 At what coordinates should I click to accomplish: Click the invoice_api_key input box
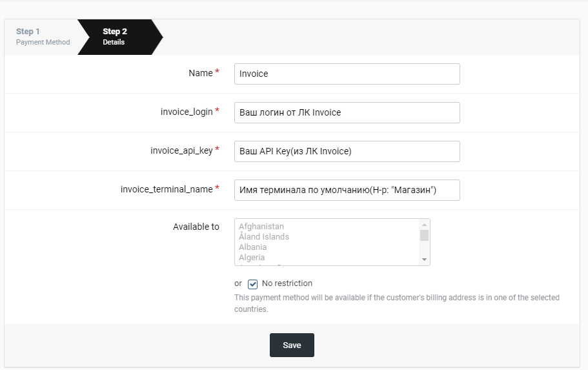[347, 151]
